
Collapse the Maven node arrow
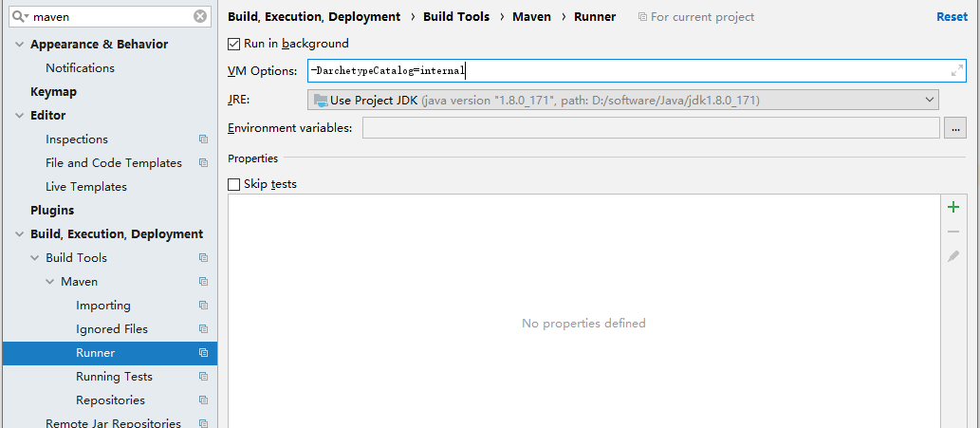click(49, 283)
